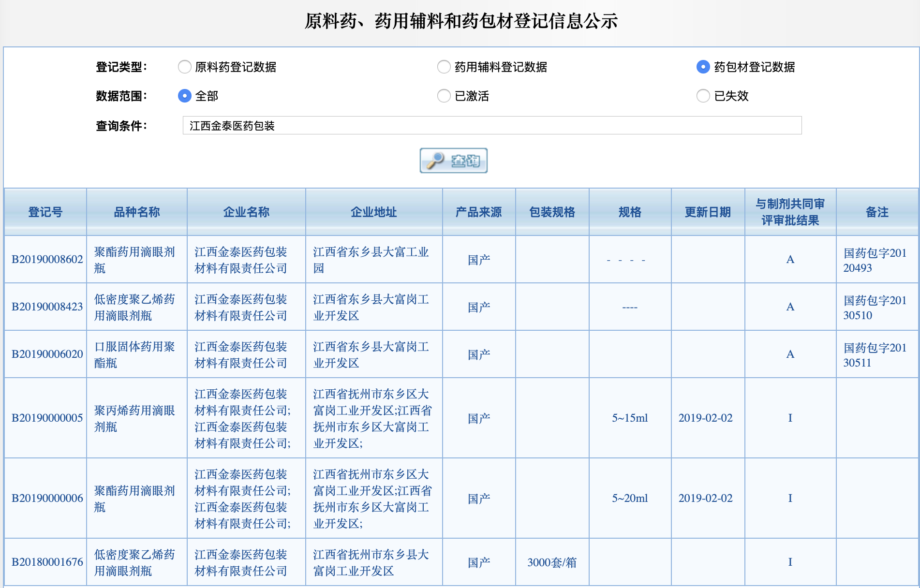Choose 全部 data range option
920x588 pixels.
pyautogui.click(x=185, y=96)
